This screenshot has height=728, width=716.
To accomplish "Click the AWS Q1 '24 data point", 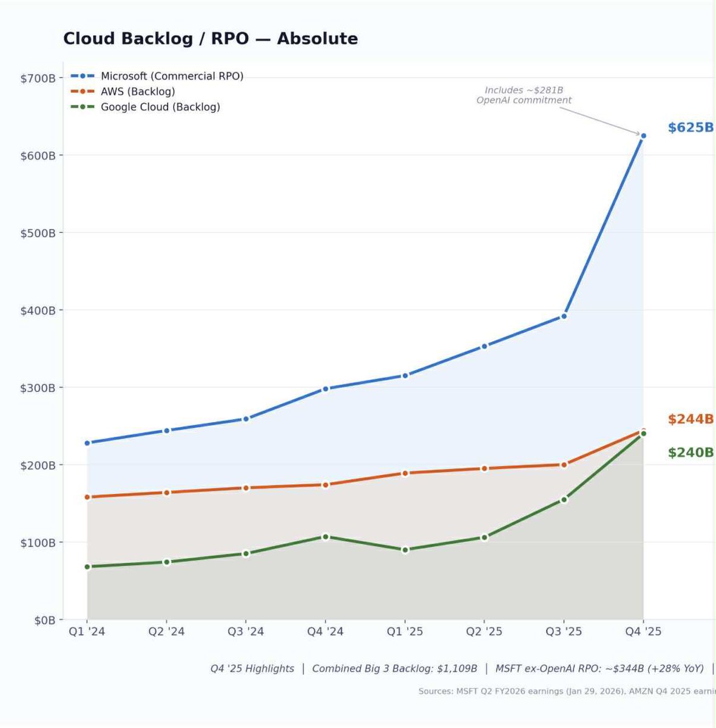I will pos(87,497).
